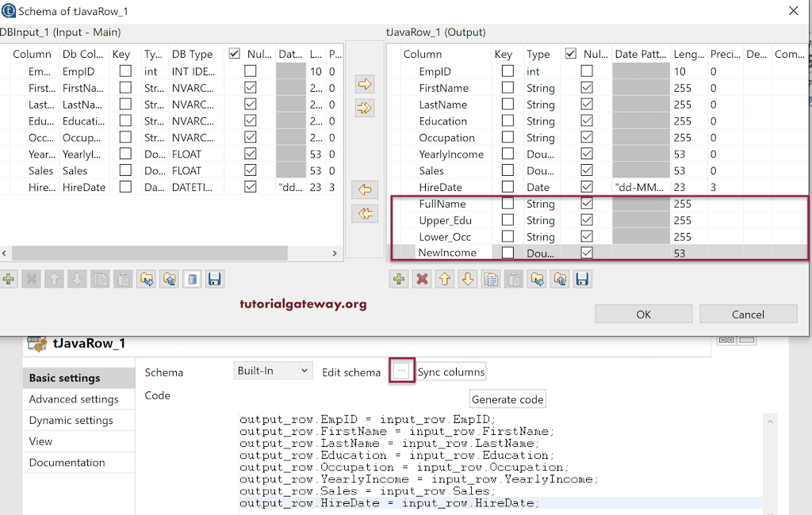Open the Type dropdown for NewIncome column

point(540,252)
